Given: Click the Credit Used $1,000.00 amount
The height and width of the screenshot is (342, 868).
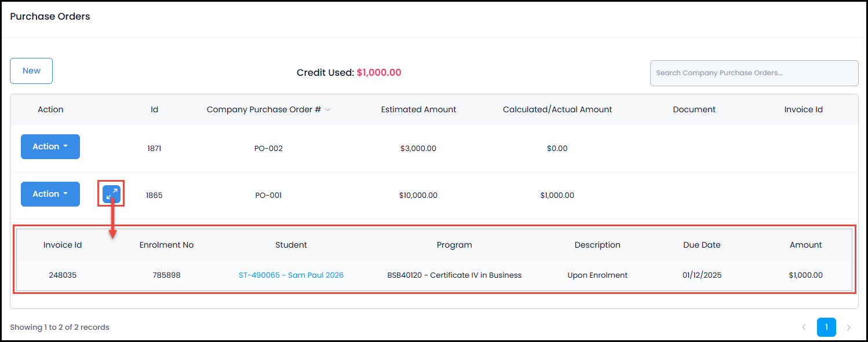Looking at the screenshot, I should [378, 73].
